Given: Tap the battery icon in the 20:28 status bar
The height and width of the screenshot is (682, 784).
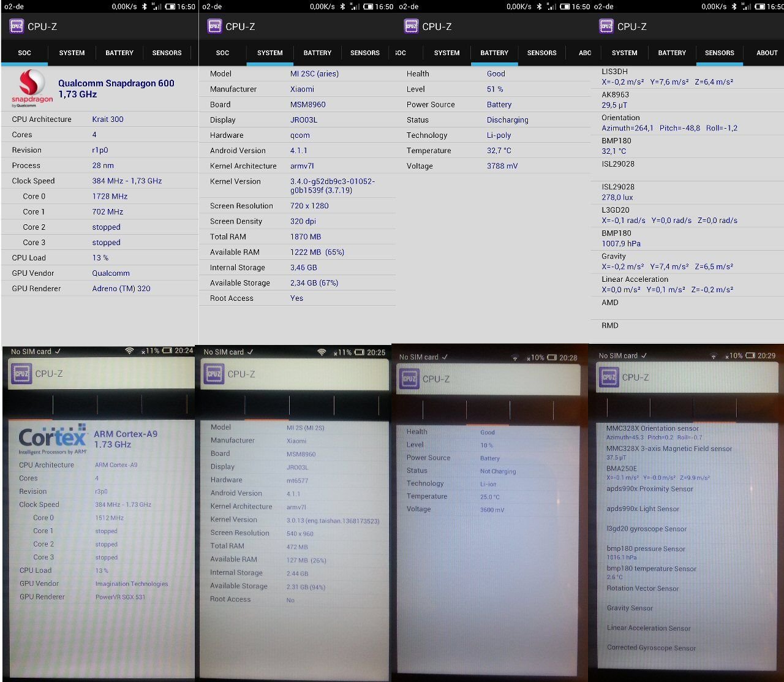Looking at the screenshot, I should 552,358.
